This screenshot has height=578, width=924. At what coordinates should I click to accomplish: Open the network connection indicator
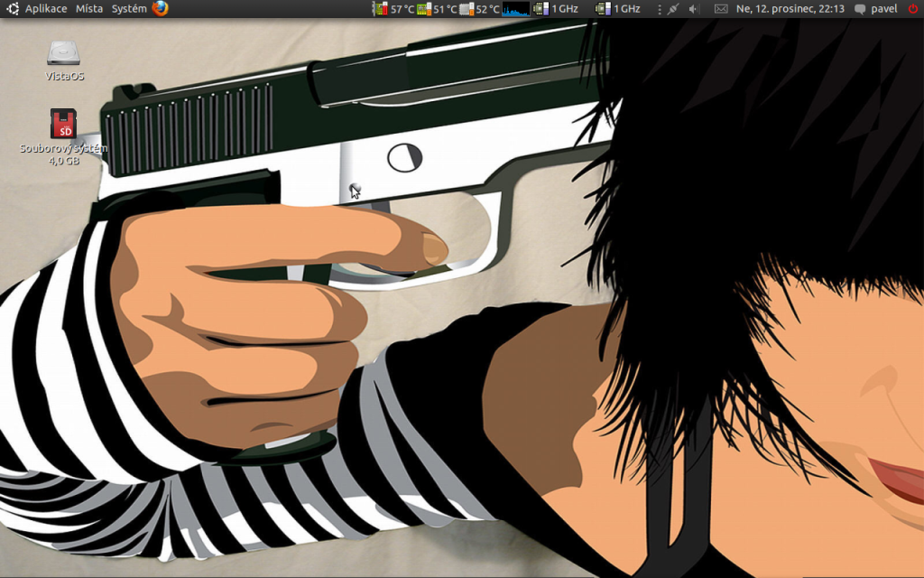click(x=673, y=9)
